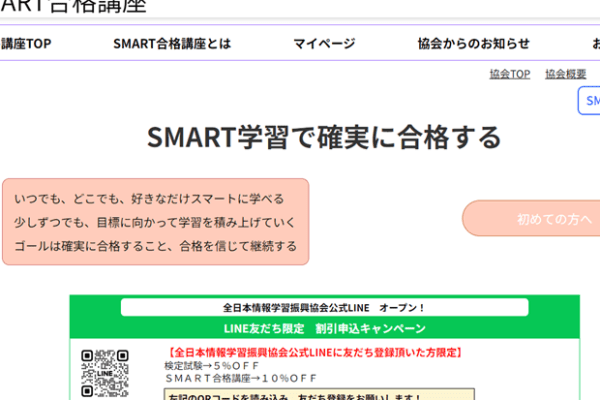Viewport: 600px width, 400px height.
Task: Click the LINE QR code image
Action: pyautogui.click(x=105, y=372)
